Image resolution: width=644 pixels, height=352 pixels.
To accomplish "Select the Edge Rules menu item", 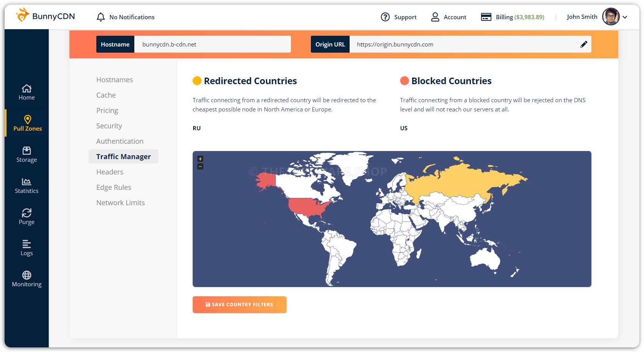I will [114, 187].
